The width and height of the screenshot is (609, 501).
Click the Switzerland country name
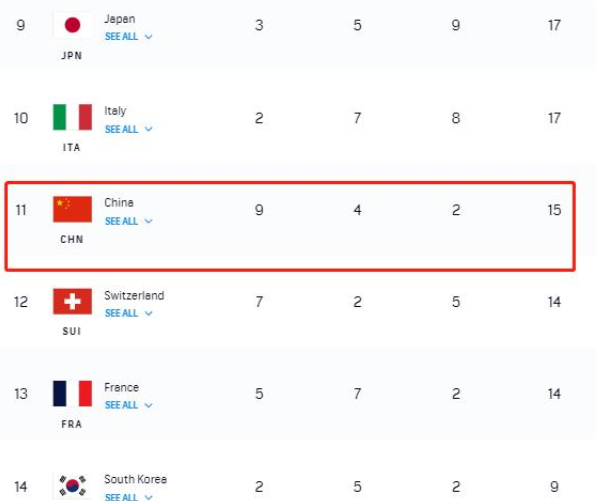coord(134,295)
